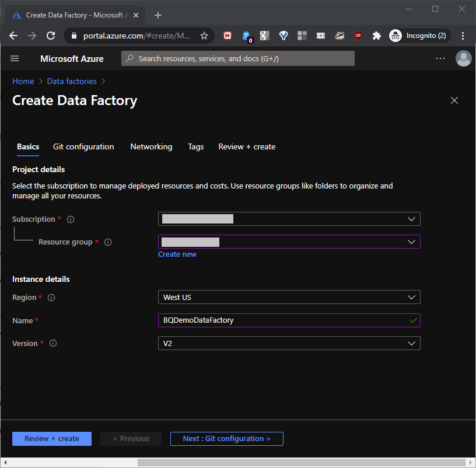Switch to the Networking tab
This screenshot has width=476, height=468.
click(151, 146)
